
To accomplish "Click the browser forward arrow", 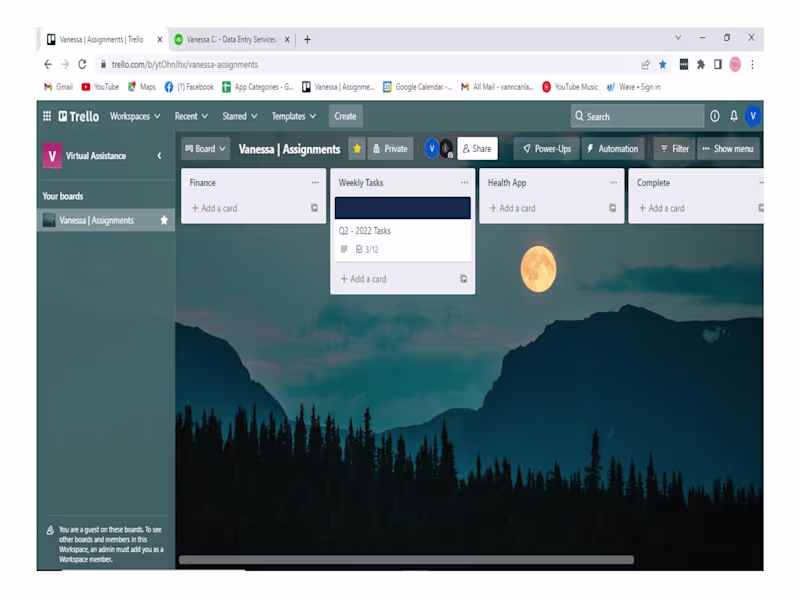I will coord(65,64).
